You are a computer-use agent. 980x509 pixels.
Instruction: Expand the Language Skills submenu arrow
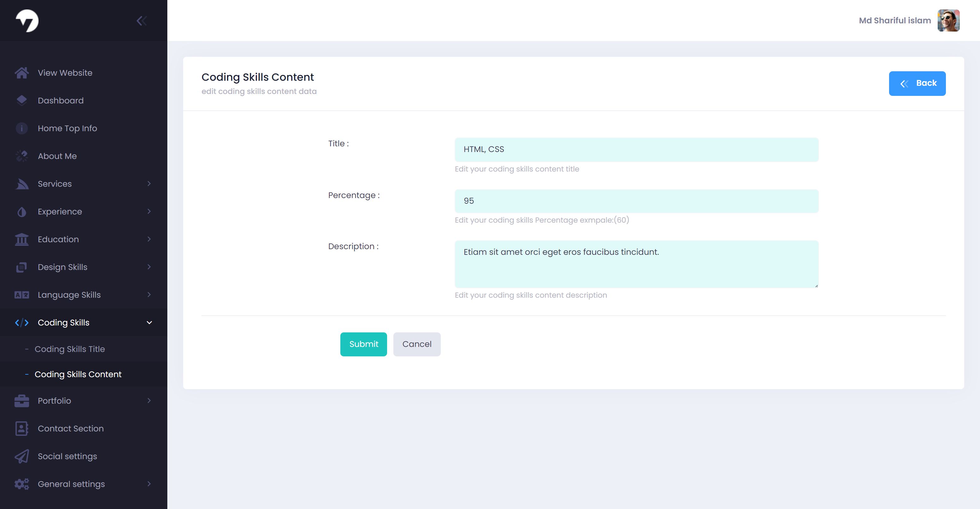[x=149, y=295]
